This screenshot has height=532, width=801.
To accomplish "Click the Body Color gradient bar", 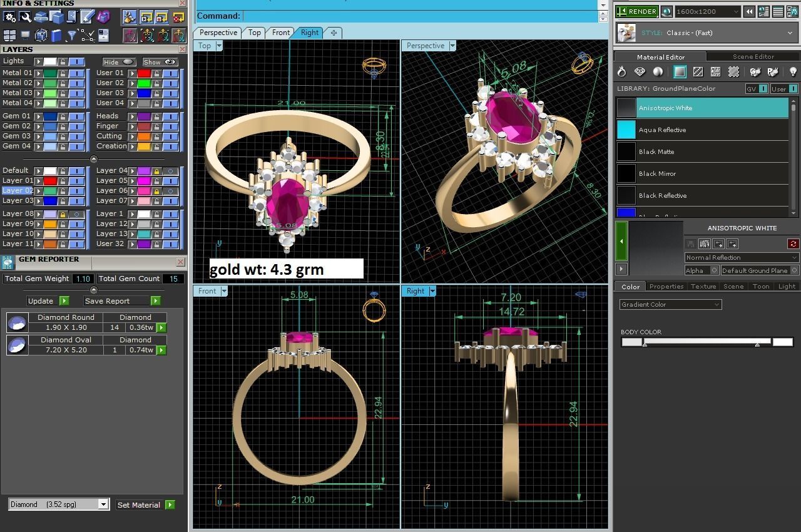I will 707,342.
